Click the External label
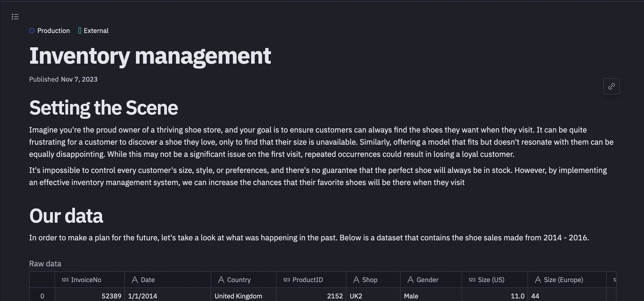The height and width of the screenshot is (301, 644). click(x=96, y=31)
